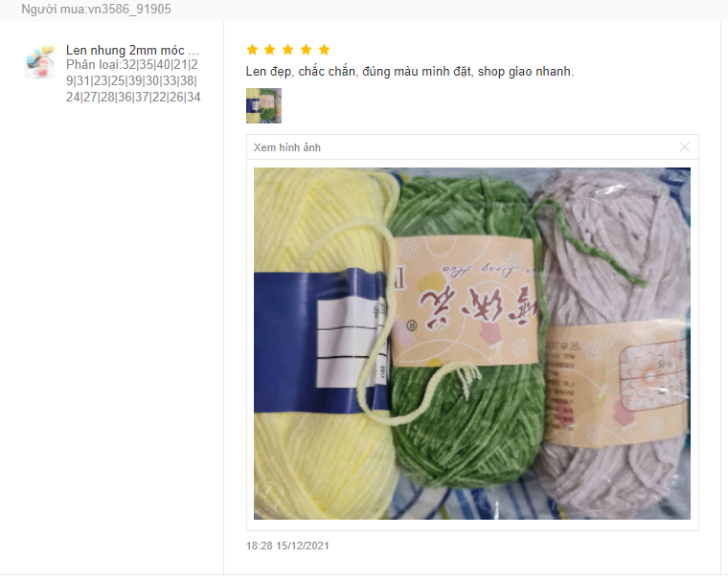Click the blue label on the yellow yarn
The image size is (728, 580).
click(320, 341)
